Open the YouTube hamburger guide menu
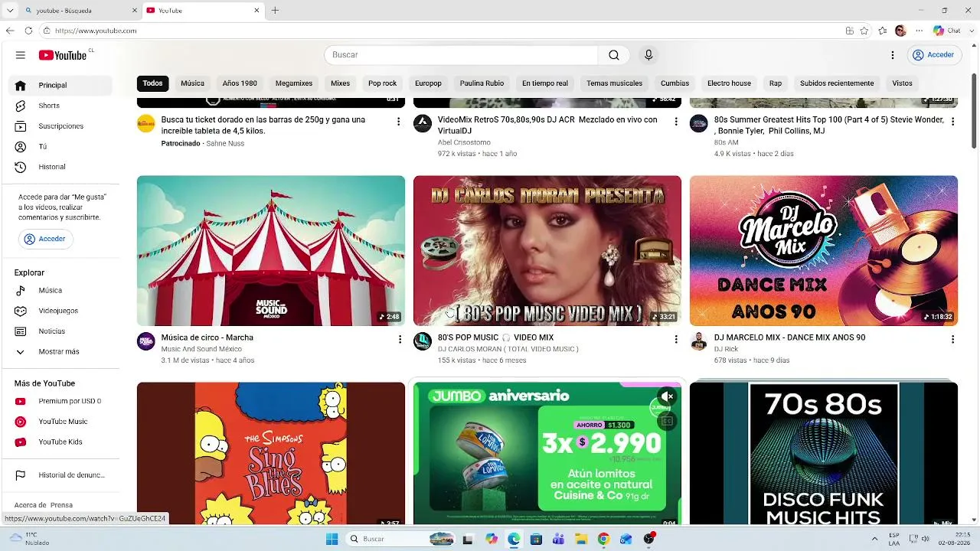Screen dimensions: 980x551 [x=21, y=55]
